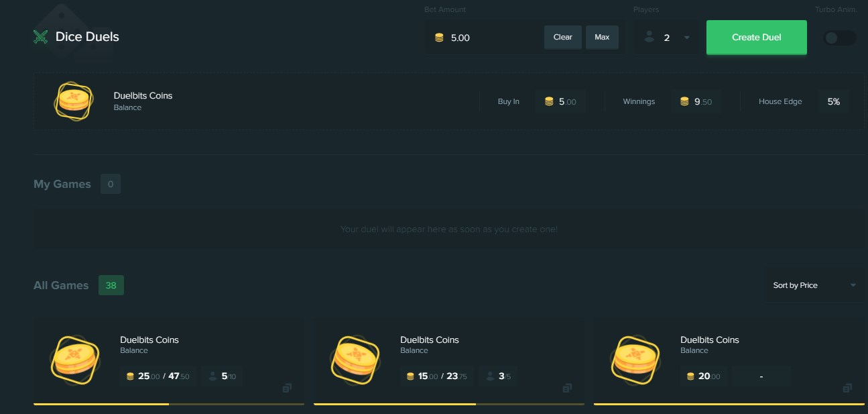Click the Max bet button
868x414 pixels.
point(602,38)
